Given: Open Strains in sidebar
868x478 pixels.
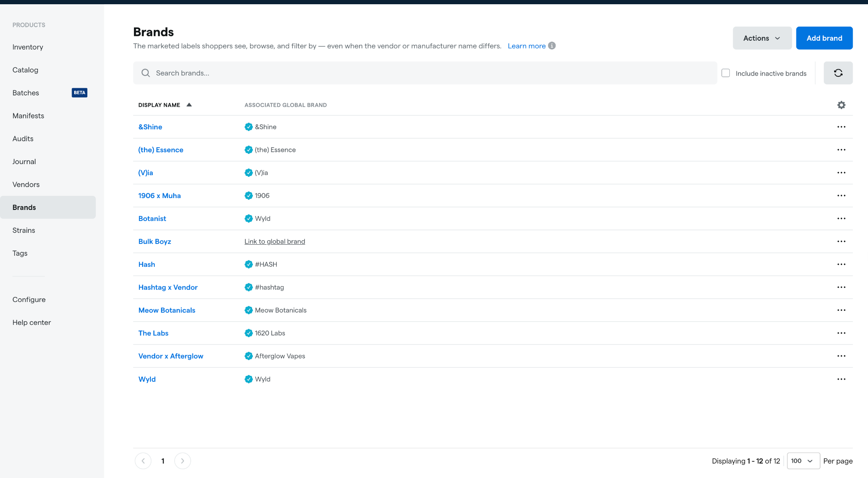Looking at the screenshot, I should click(24, 230).
